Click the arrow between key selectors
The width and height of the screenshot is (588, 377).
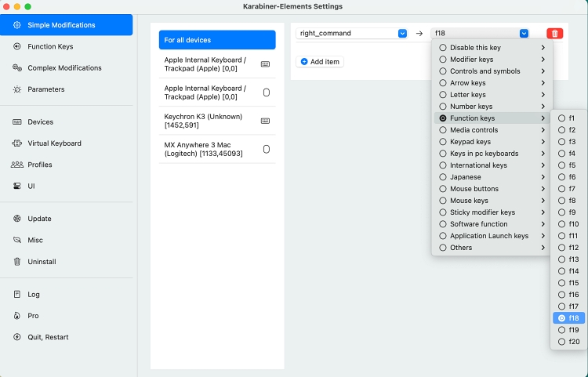tap(419, 34)
